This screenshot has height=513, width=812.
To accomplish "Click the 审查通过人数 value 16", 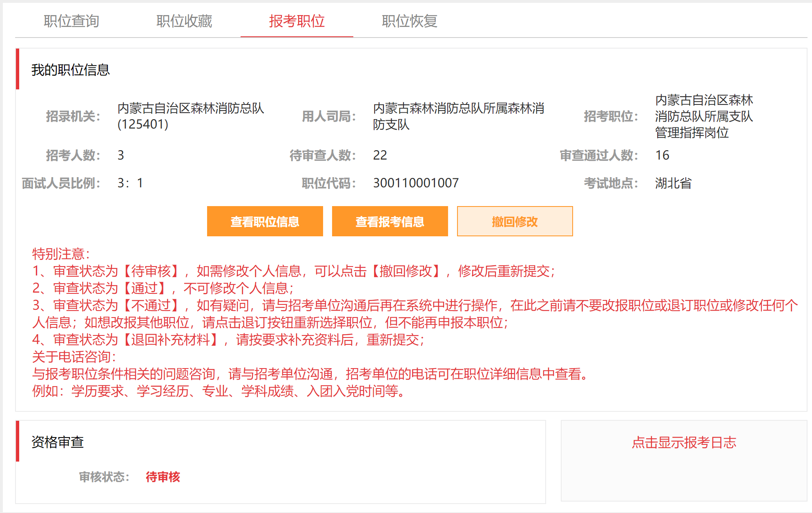I will coord(662,155).
